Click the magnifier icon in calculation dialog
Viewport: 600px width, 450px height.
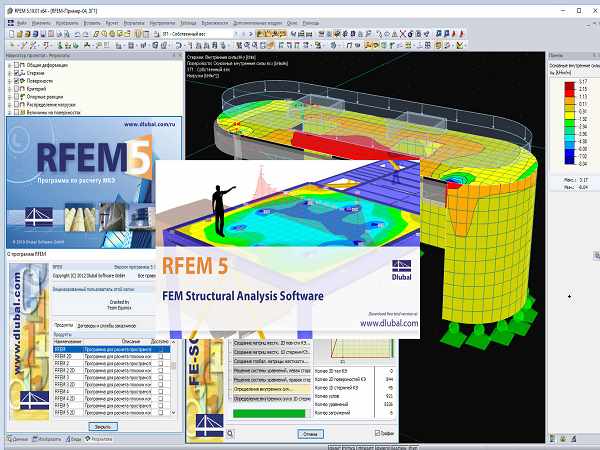click(x=230, y=434)
